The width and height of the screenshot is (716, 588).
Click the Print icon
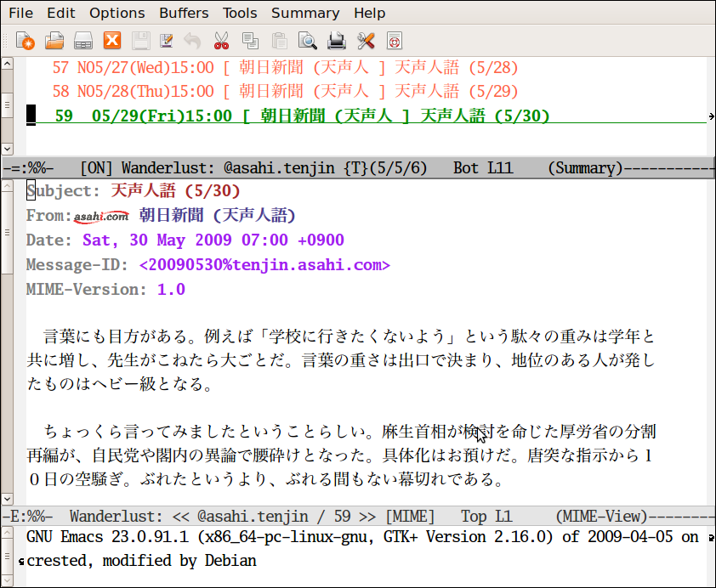(337, 41)
